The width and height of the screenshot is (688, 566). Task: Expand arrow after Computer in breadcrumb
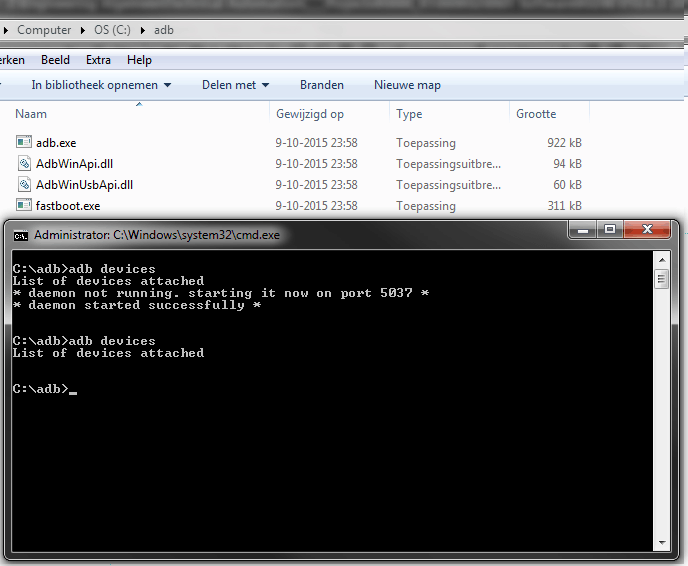pyautogui.click(x=82, y=30)
